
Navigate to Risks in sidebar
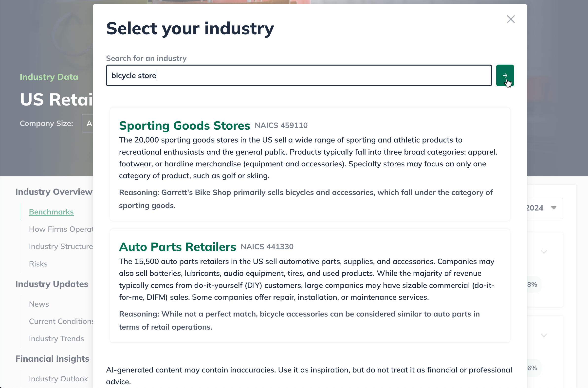(38, 264)
